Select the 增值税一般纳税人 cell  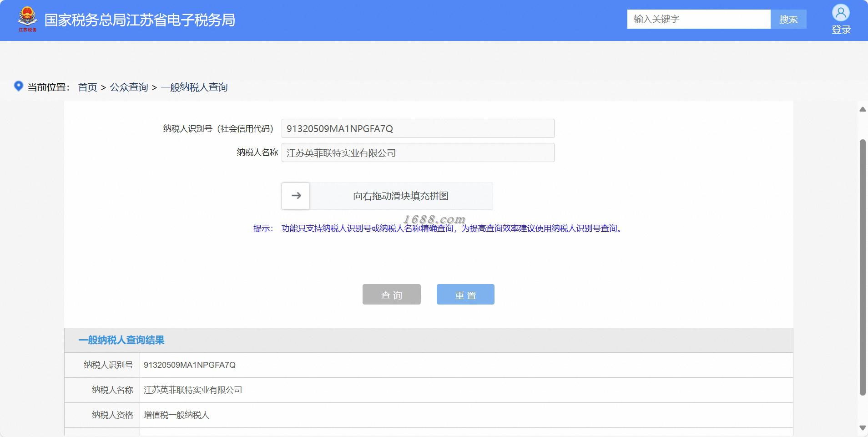point(177,415)
